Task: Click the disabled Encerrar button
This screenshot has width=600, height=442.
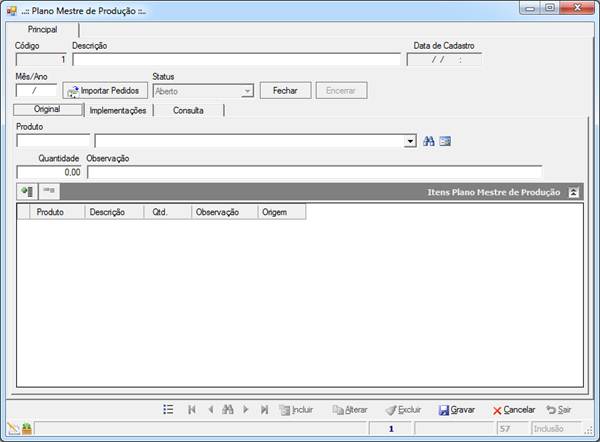Action: pos(341,91)
